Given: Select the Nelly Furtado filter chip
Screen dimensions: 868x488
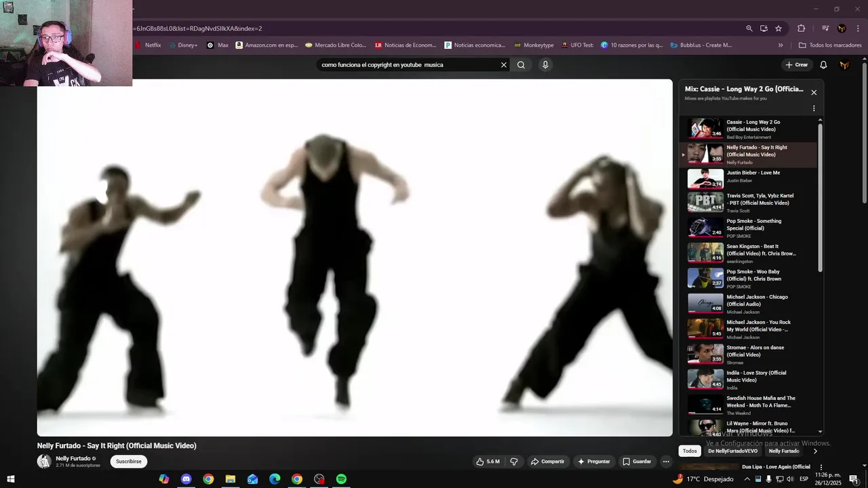Looking at the screenshot, I should point(784,451).
